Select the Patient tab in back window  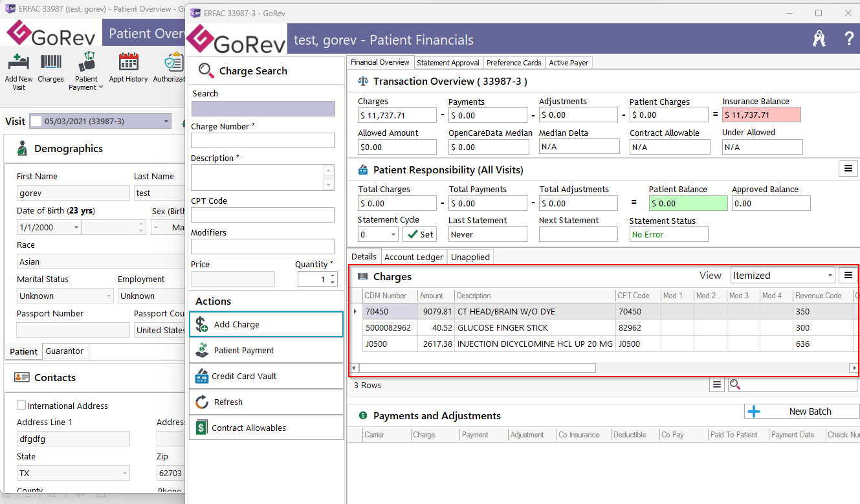pos(24,351)
